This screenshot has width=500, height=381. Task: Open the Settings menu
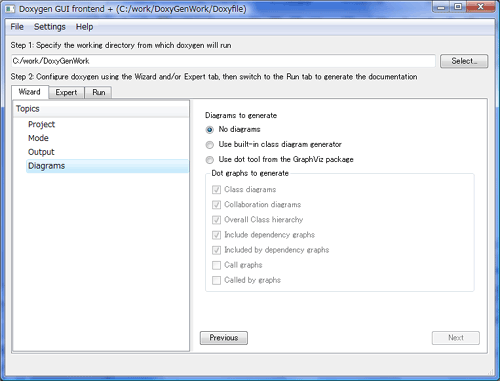(x=50, y=27)
